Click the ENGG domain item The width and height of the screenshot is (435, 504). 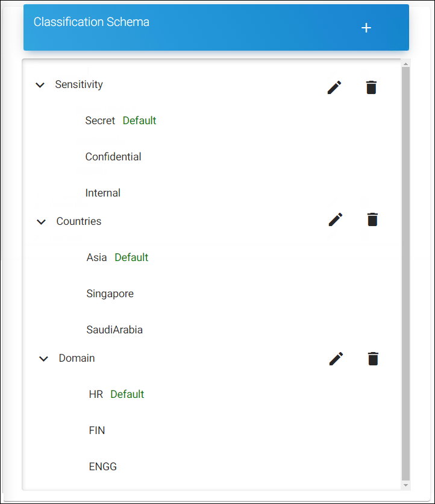tap(103, 467)
